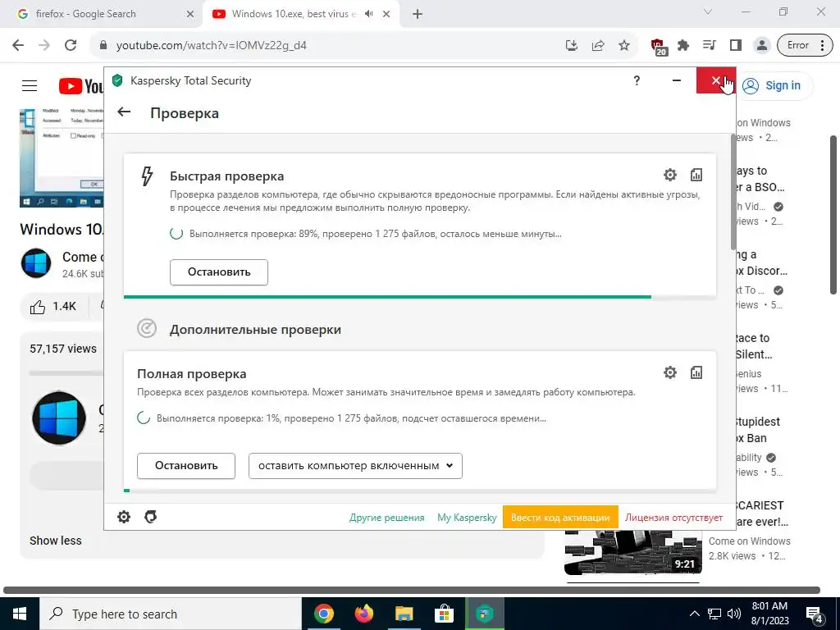This screenshot has height=630, width=840.
Task: Go back in Kaspersky scan page
Action: [124, 112]
